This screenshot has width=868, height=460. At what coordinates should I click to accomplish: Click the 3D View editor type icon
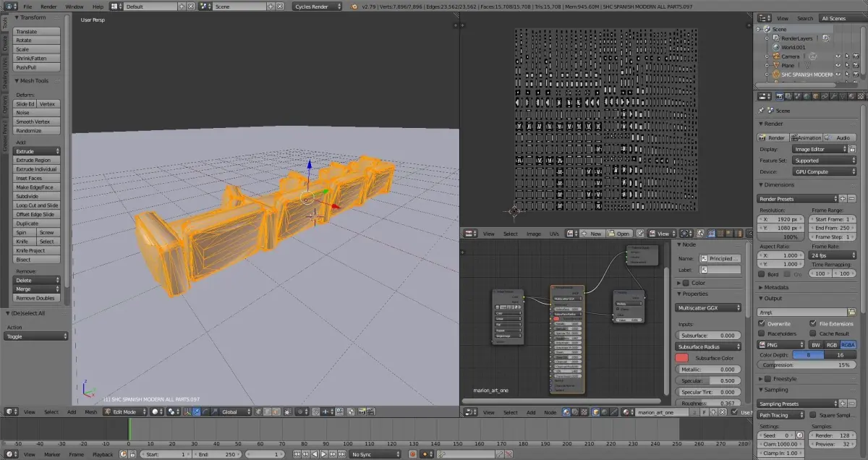[10, 412]
